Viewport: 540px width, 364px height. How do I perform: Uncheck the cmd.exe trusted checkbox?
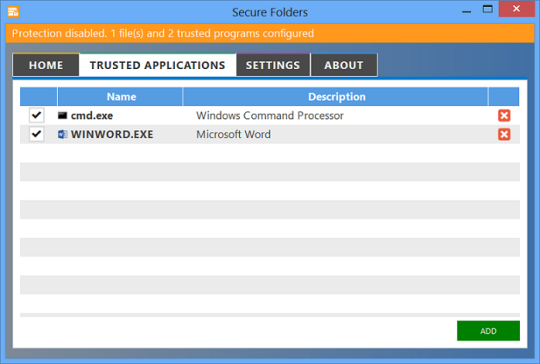(x=37, y=115)
